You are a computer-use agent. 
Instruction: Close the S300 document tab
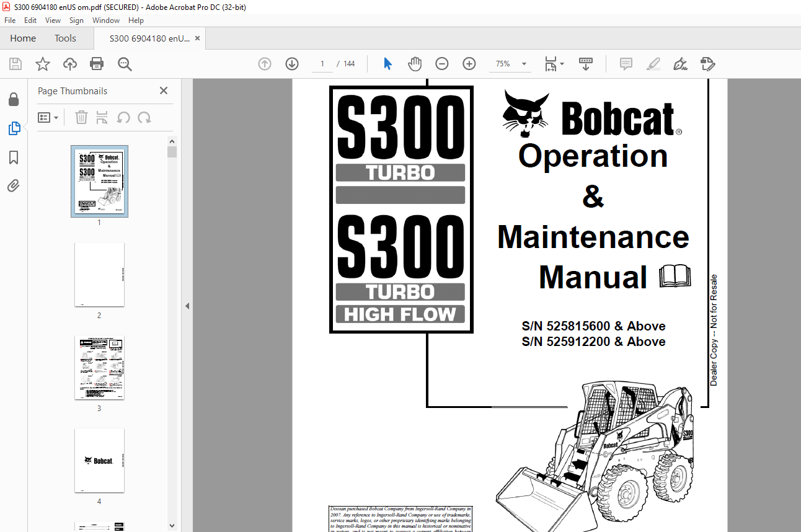(197, 38)
